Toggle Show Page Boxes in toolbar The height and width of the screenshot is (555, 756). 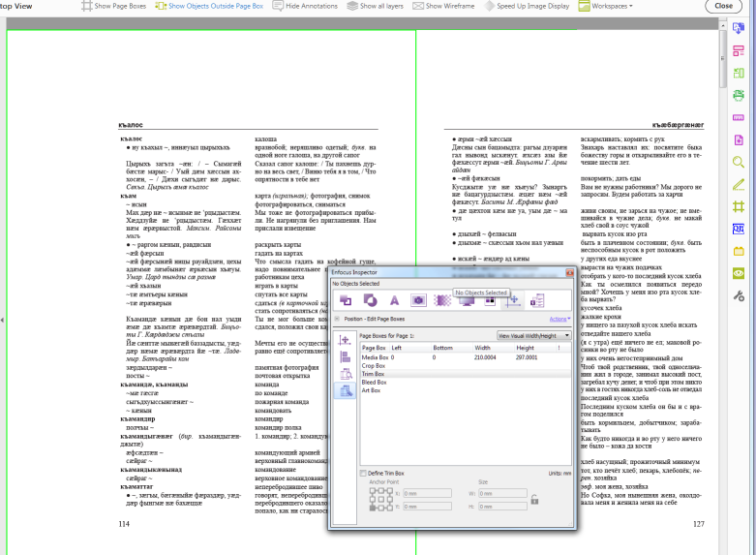click(x=114, y=6)
